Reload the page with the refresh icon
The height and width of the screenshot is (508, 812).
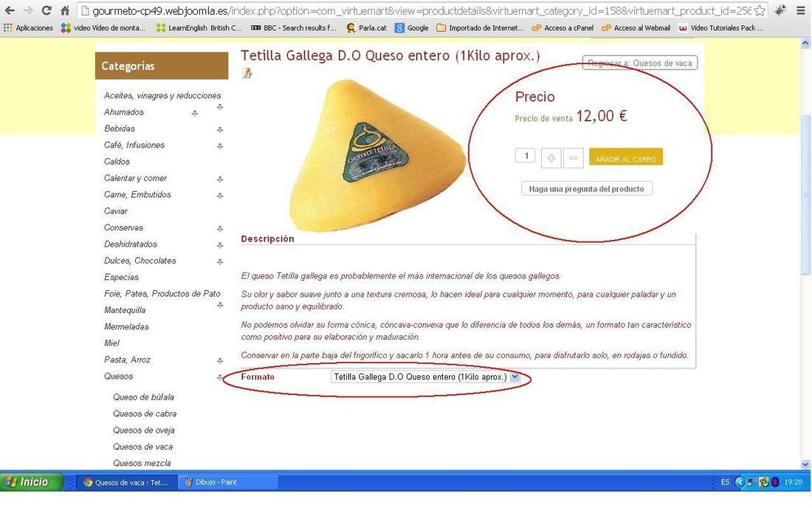[47, 10]
